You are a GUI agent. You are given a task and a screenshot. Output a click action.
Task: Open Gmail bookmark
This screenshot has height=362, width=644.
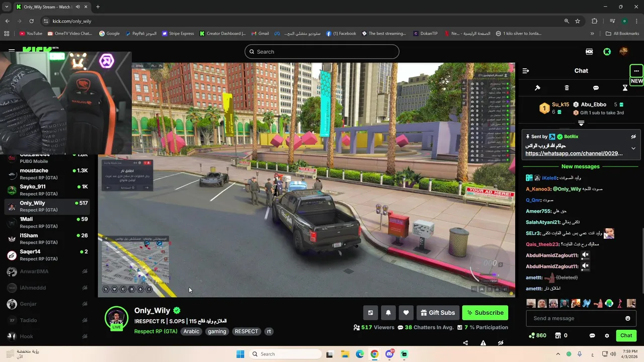[x=260, y=34]
